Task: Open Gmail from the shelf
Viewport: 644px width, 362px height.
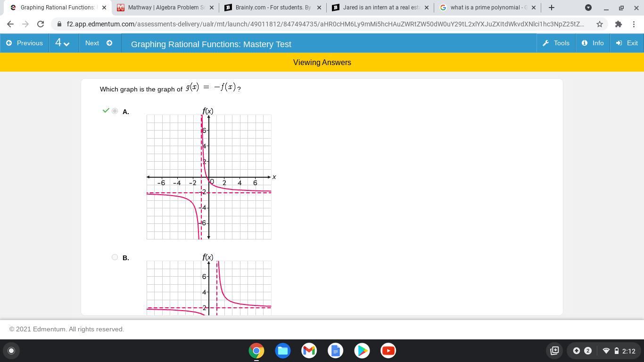Action: point(309,351)
